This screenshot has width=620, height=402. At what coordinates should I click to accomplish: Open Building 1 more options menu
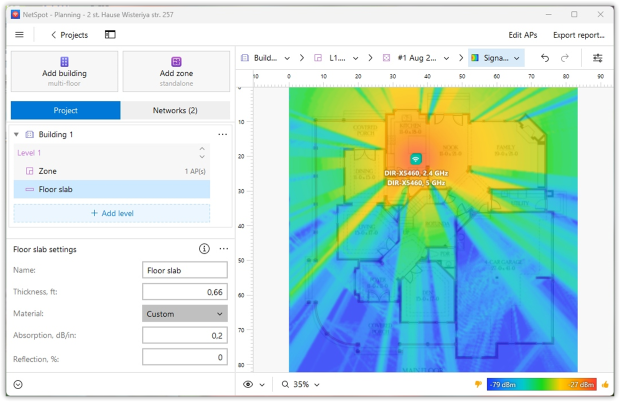(x=223, y=134)
